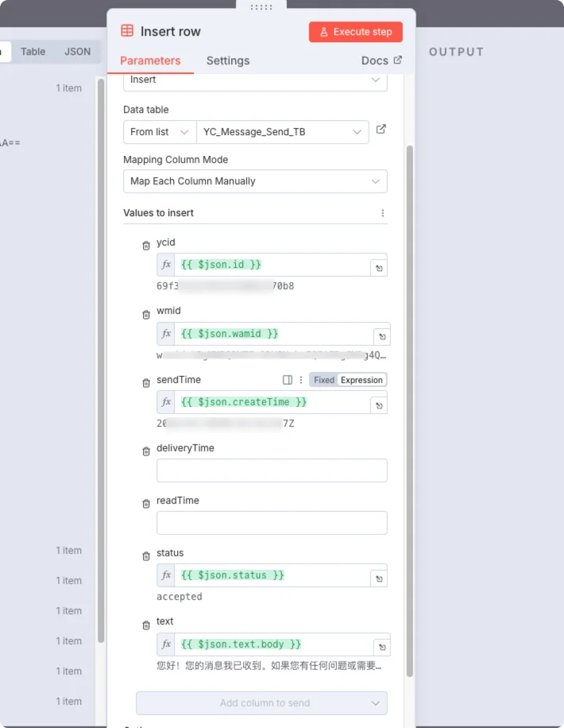Click the fx icon beside status expression
The width and height of the screenshot is (564, 728).
[x=166, y=575]
